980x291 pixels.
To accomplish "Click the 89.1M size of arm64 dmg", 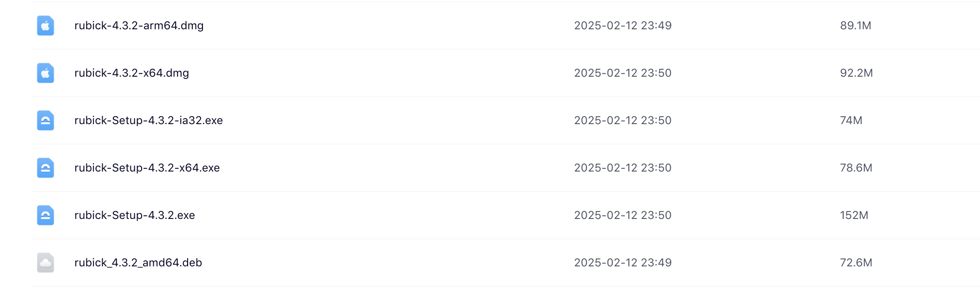I will [x=856, y=26].
